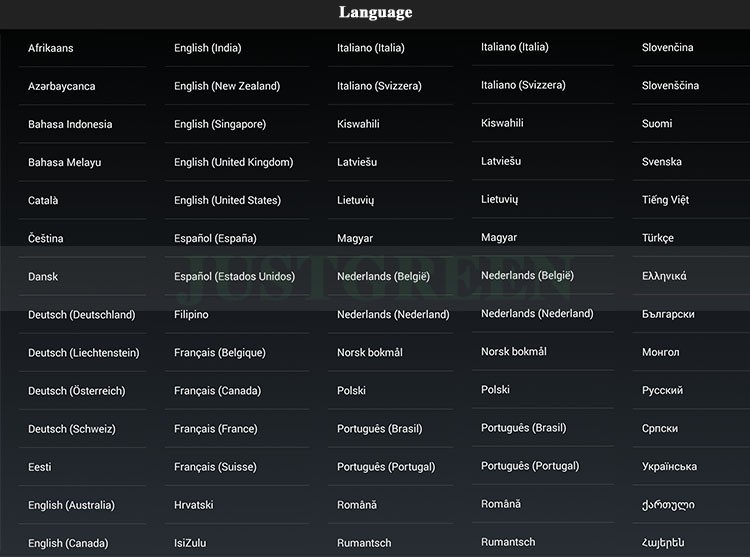Select Türkçe entry
Screen dimensions: 750x557
[658, 238]
